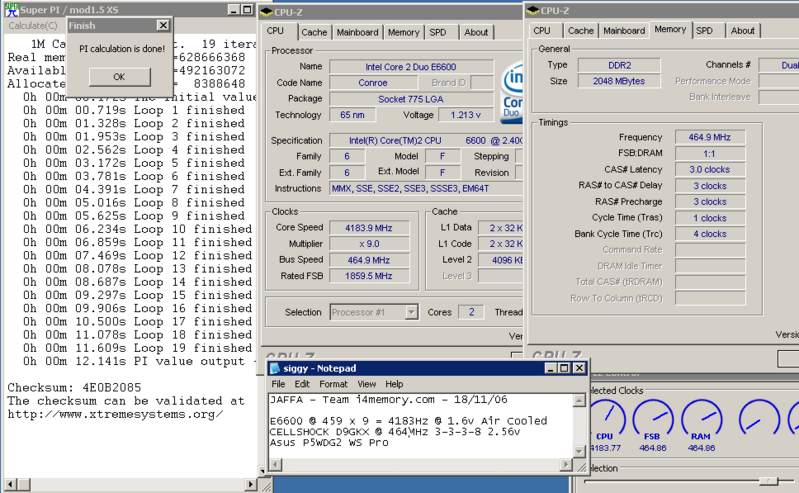This screenshot has height=493, width=799.
Task: Click the Instructions field MMX, SSE, SSE2
Action: coord(425,189)
